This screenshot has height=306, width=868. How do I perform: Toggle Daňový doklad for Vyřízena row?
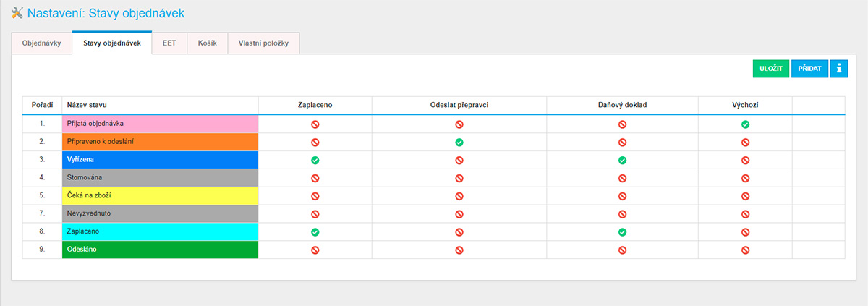(x=622, y=160)
